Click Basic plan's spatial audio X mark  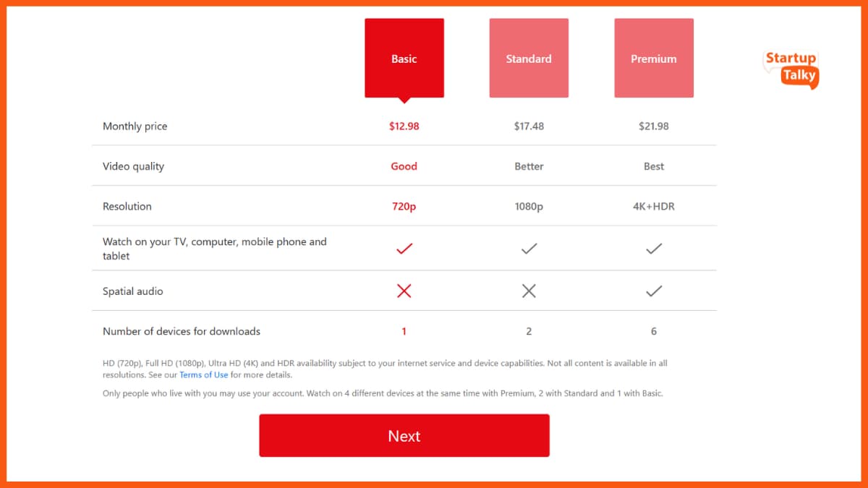pos(404,291)
